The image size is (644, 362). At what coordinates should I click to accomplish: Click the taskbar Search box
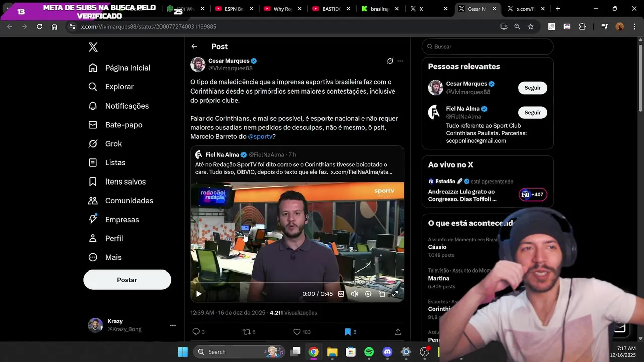pyautogui.click(x=238, y=352)
